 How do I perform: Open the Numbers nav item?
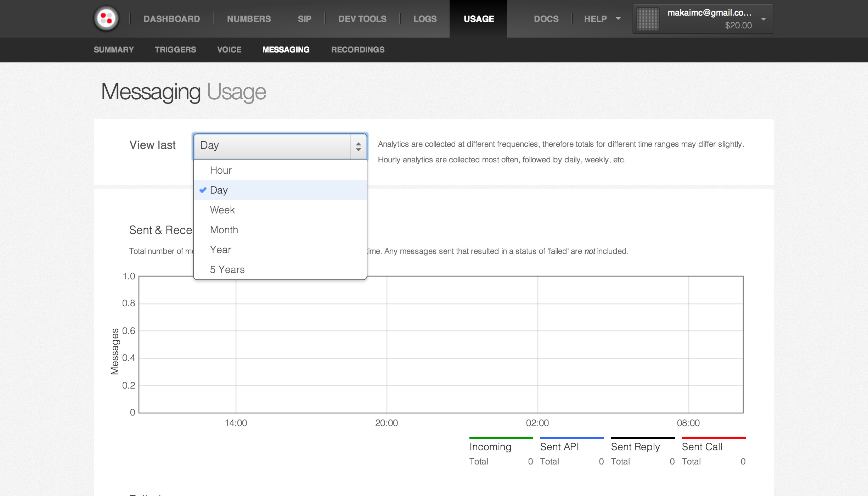point(249,19)
